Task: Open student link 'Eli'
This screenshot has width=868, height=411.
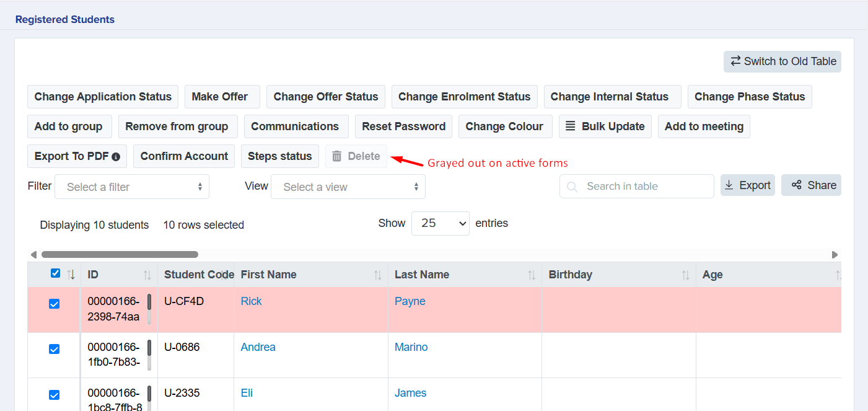Action: click(247, 393)
